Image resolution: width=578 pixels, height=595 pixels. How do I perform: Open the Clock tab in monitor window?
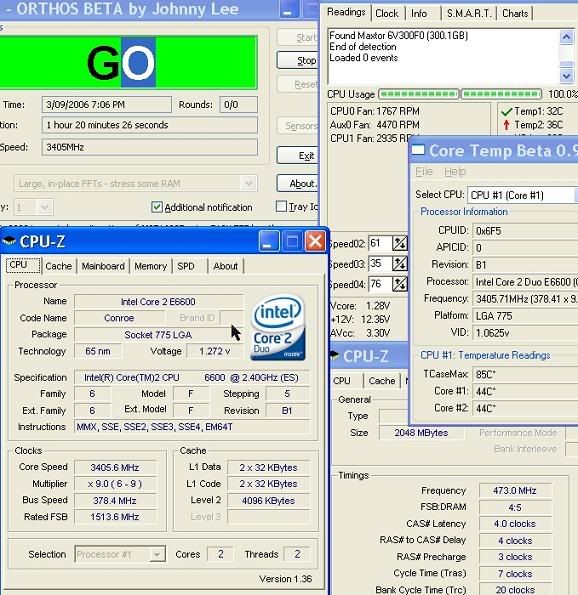tap(387, 14)
